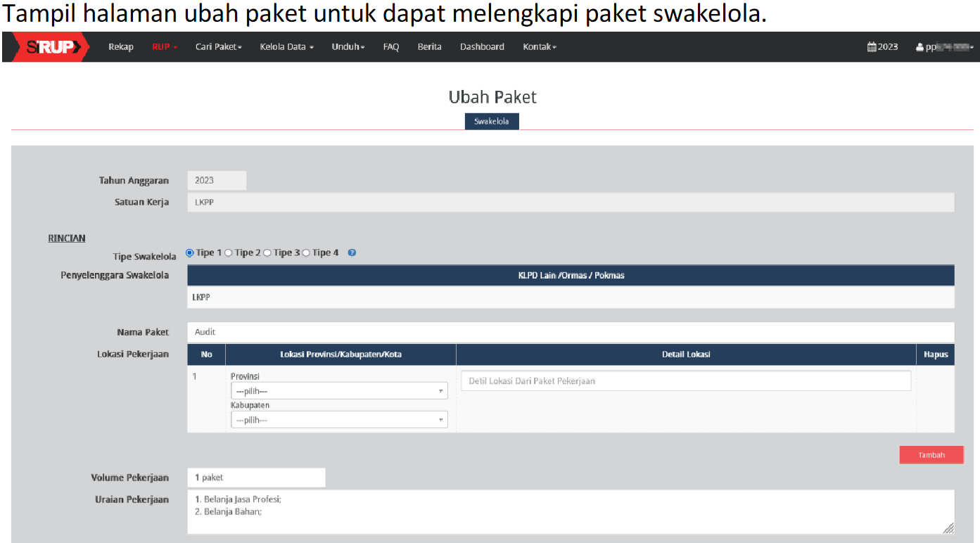Click the help icon beside Tipe 4
Viewport: 980px width, 543px height.
click(x=352, y=253)
